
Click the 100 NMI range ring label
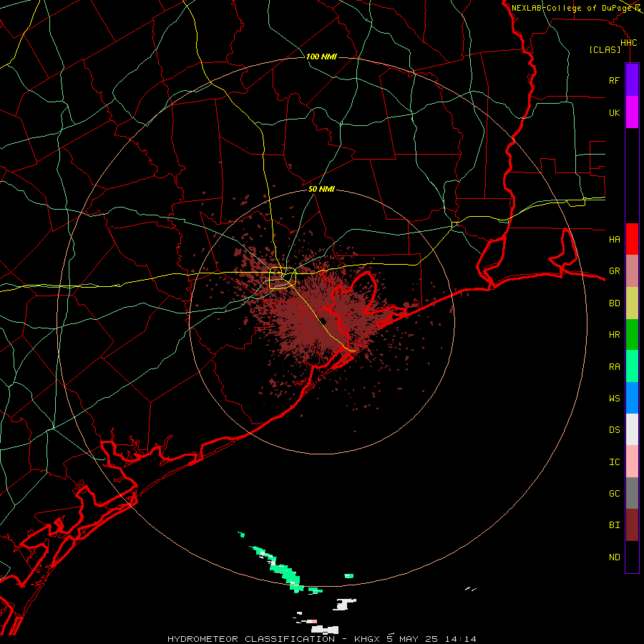pyautogui.click(x=321, y=57)
